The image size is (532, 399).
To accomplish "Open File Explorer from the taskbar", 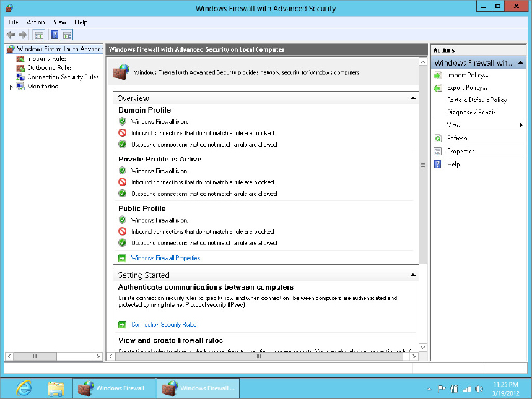I will [x=56, y=388].
